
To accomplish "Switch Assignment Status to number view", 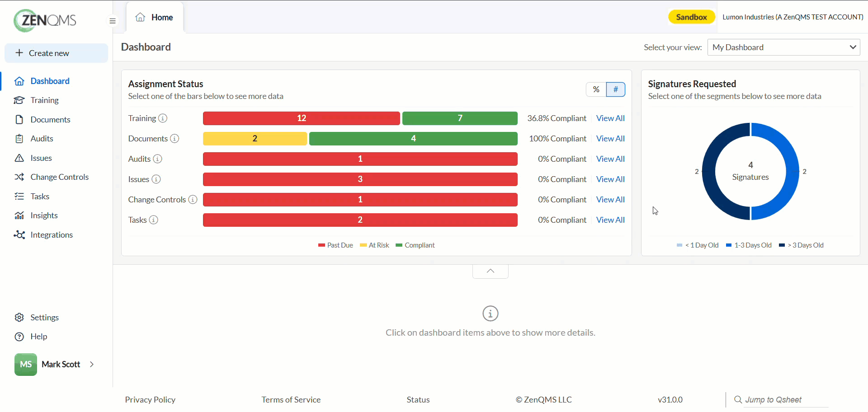I will coord(616,89).
